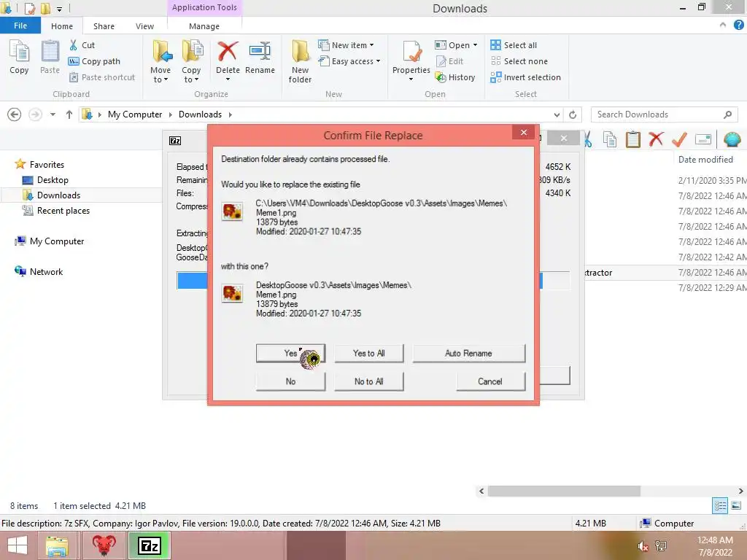Click History in the ribbon

pyautogui.click(x=455, y=77)
